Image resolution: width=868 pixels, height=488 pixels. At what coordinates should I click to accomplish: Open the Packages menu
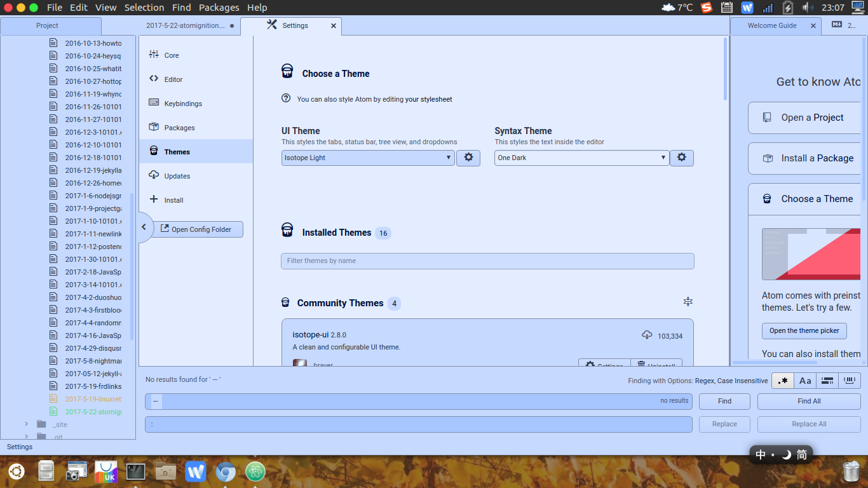tap(219, 8)
